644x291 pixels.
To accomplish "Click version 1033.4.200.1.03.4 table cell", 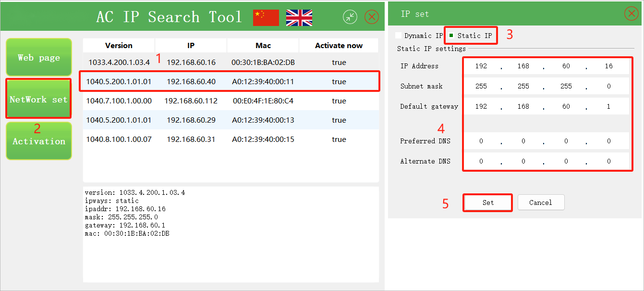I will [x=119, y=63].
